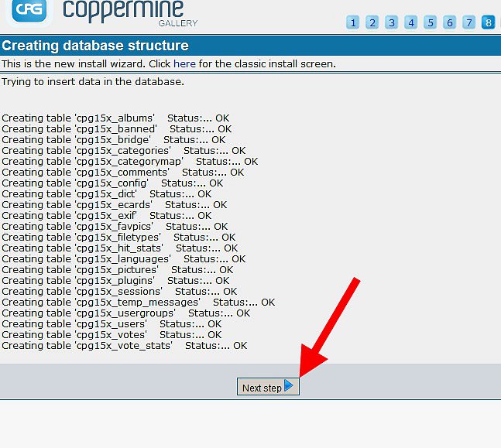Screen dimensions: 501x448
Task: Go to wizard step 5
Action: (431, 22)
